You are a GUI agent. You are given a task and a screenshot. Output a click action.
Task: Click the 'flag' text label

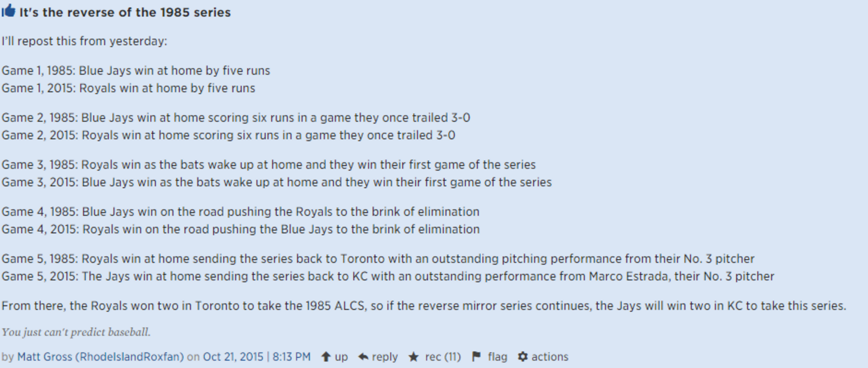click(x=498, y=357)
